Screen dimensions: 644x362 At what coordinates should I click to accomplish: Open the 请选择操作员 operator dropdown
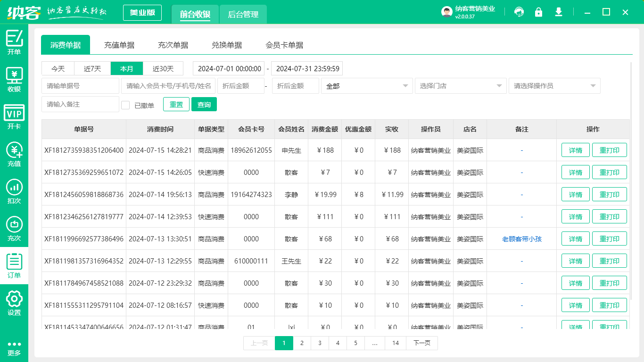(x=554, y=86)
